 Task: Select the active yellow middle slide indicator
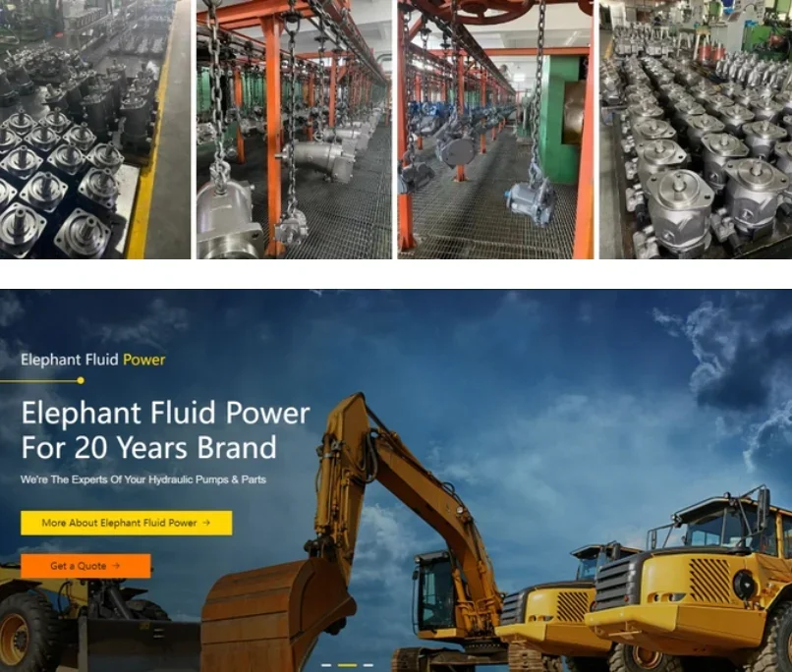point(347,665)
